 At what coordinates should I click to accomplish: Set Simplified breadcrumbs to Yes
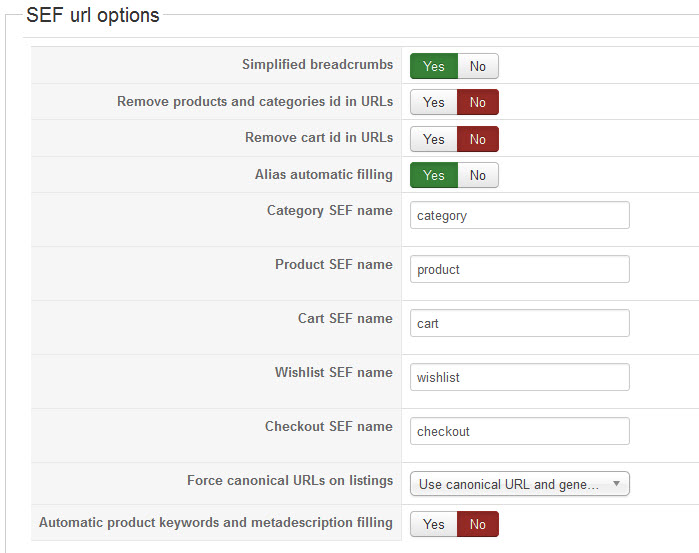point(434,66)
